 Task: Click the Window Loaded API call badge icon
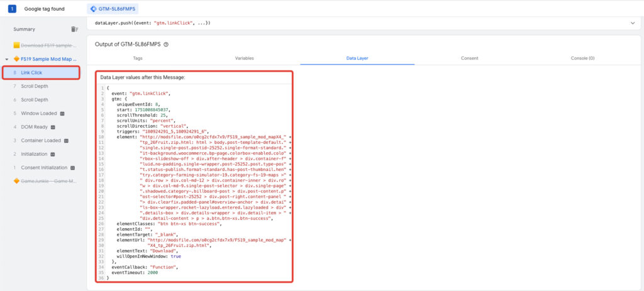(62, 113)
